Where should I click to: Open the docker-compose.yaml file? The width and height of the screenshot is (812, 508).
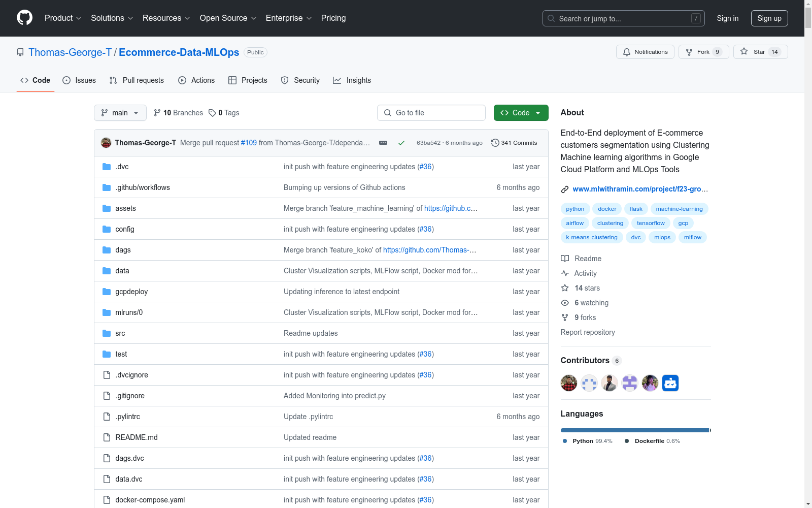point(150,500)
